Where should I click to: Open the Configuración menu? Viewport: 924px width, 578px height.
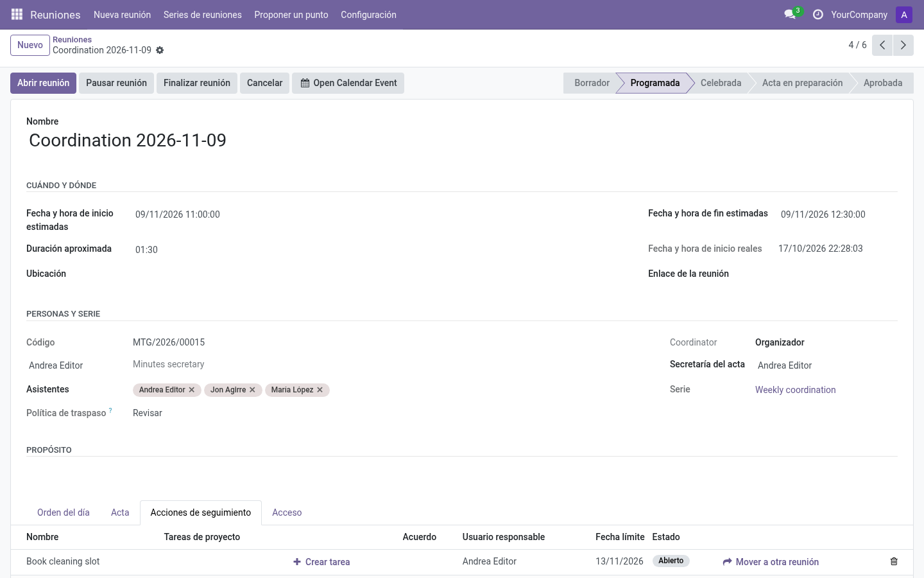[x=368, y=15]
